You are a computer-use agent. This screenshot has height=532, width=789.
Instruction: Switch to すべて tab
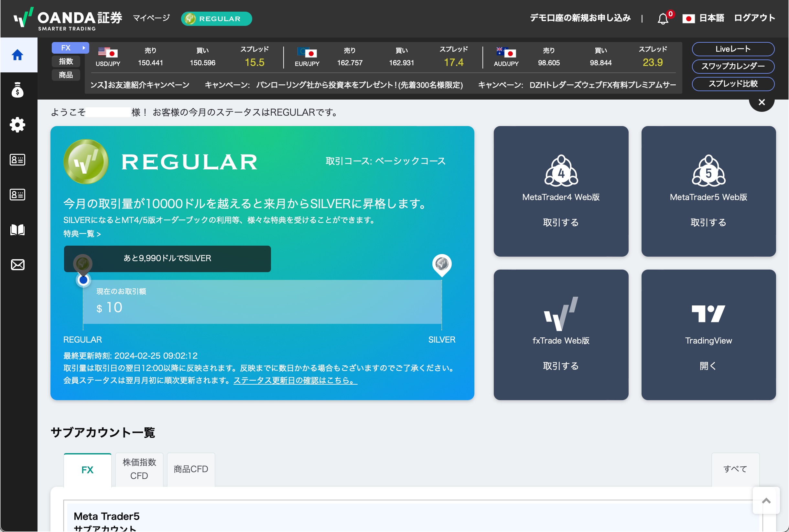click(735, 470)
